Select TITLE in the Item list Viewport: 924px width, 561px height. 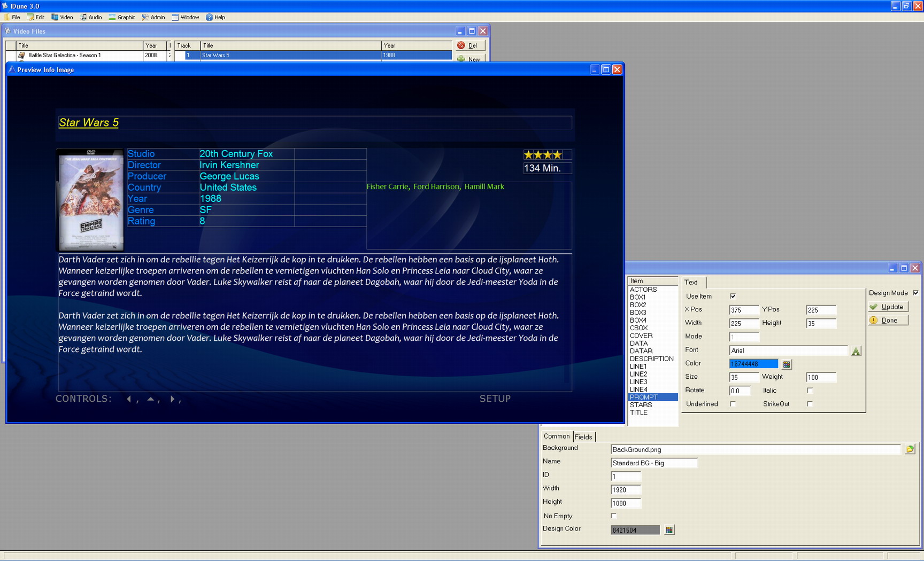(x=653, y=412)
